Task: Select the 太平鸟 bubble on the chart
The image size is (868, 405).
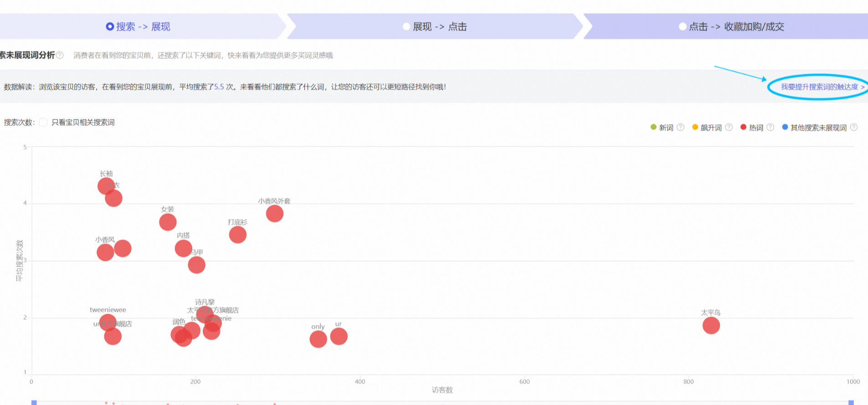Action: click(x=711, y=325)
